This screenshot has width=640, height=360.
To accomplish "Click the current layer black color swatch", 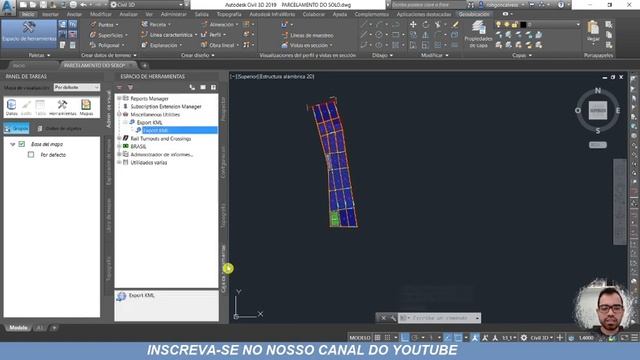I will coord(523,24).
